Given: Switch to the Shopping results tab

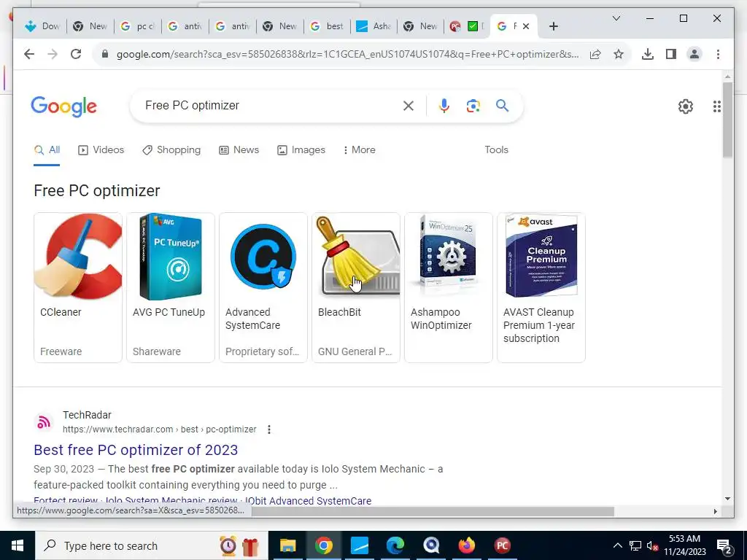Looking at the screenshot, I should [171, 150].
